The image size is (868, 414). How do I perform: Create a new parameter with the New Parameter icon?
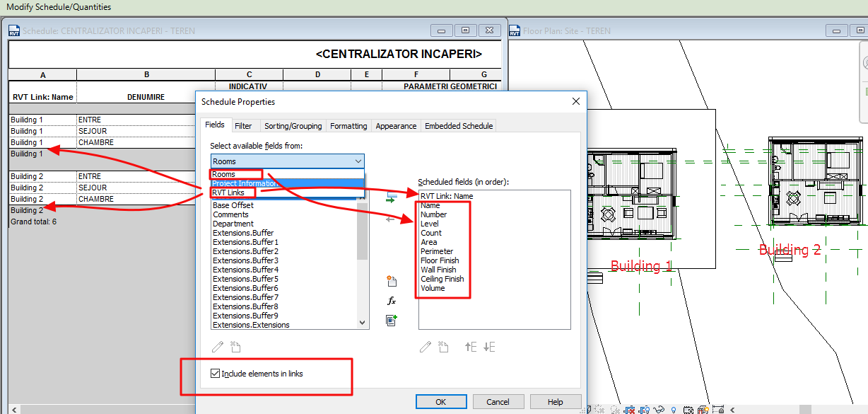(x=392, y=281)
